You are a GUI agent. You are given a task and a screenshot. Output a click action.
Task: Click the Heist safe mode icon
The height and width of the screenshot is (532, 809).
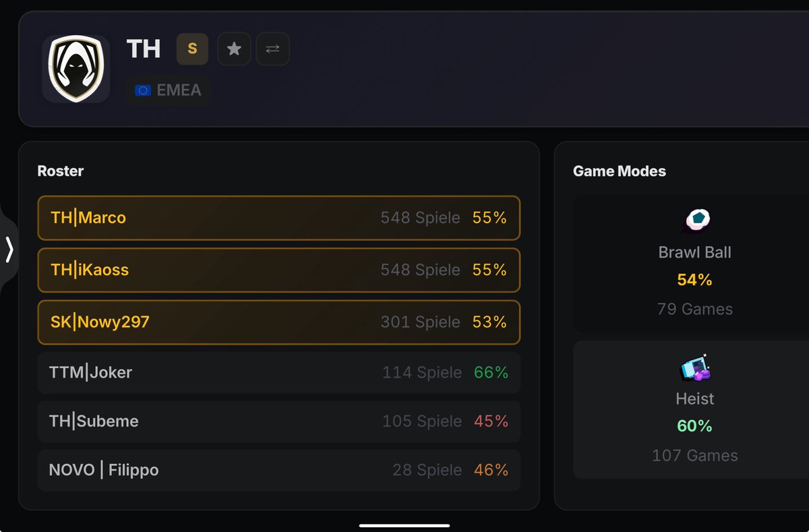(695, 367)
